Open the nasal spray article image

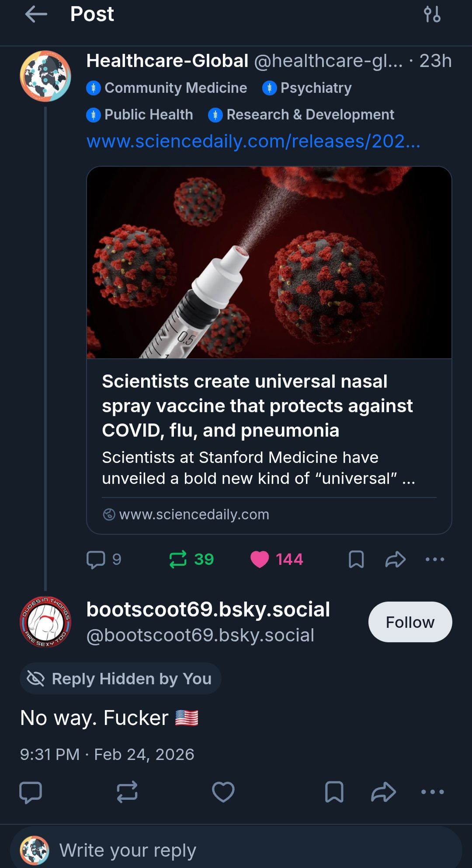coord(269,262)
